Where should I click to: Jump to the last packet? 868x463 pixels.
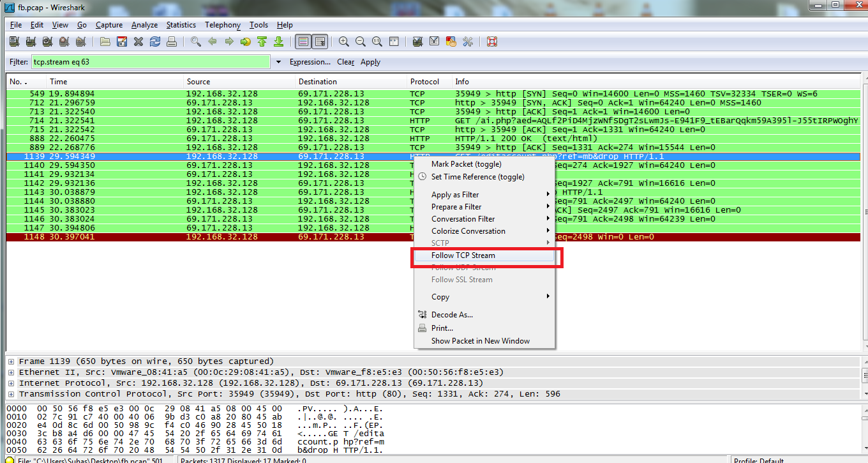pos(278,42)
